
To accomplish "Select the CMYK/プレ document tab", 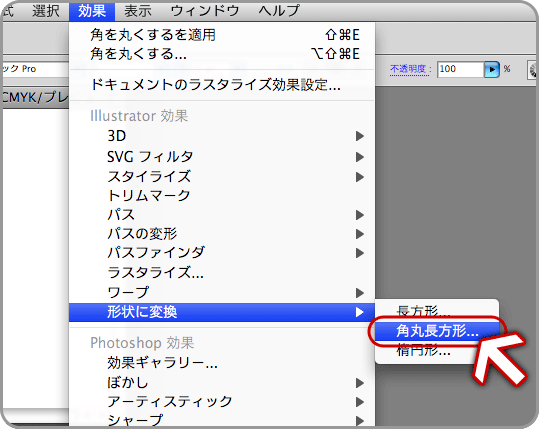I will point(36,97).
